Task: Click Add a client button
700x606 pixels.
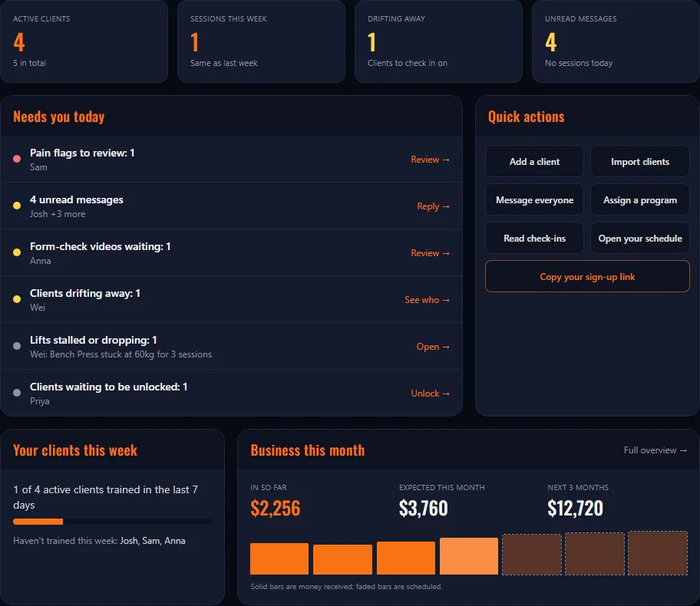Action: tap(534, 162)
